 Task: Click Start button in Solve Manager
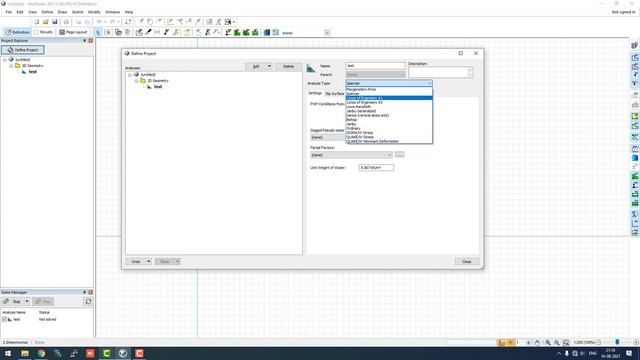coord(13,302)
